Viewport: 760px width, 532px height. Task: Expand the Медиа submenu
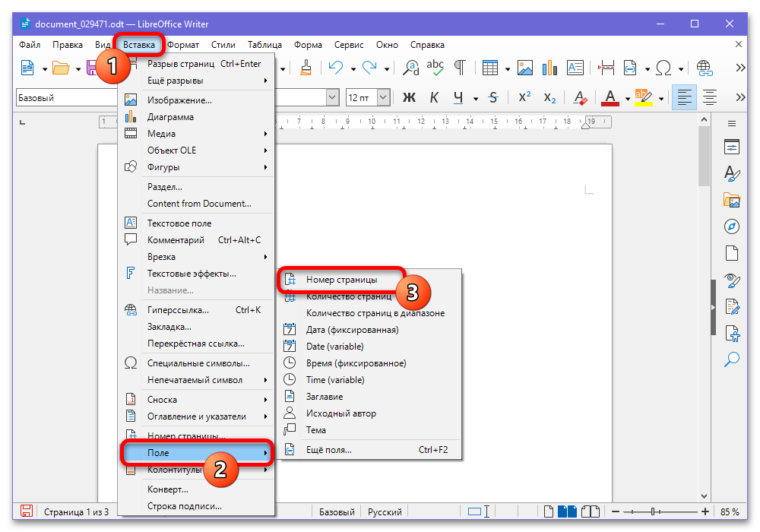[x=196, y=134]
